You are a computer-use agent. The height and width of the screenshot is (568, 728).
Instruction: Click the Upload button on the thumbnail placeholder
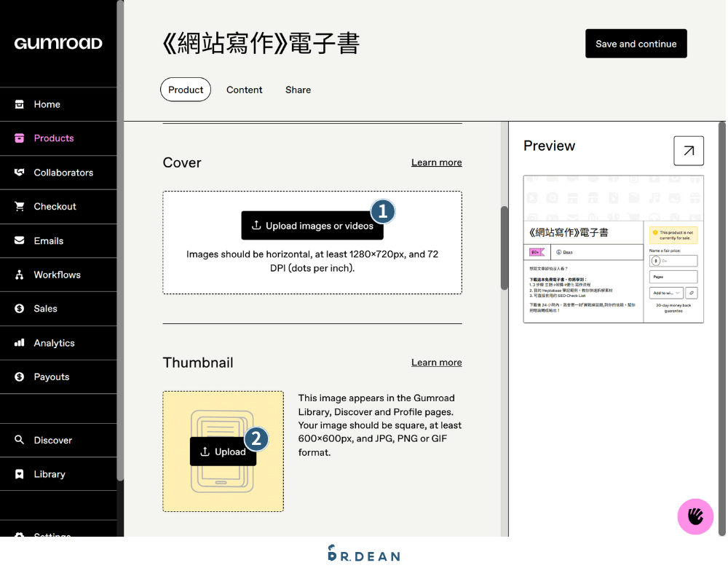click(223, 451)
